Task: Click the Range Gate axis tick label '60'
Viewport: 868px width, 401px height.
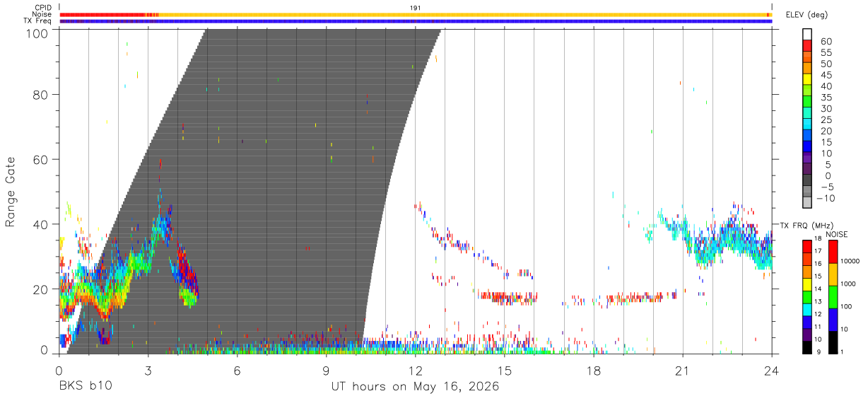Action: pos(41,160)
